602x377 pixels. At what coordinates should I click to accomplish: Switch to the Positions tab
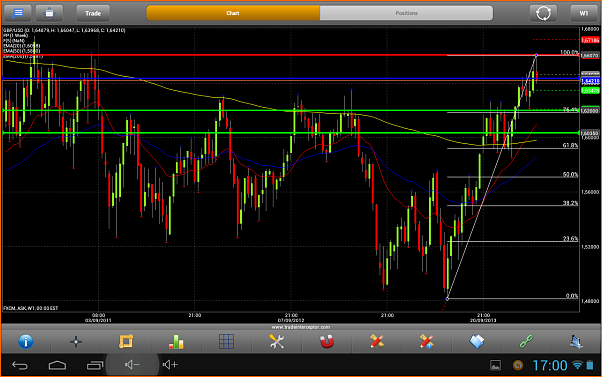coord(406,13)
